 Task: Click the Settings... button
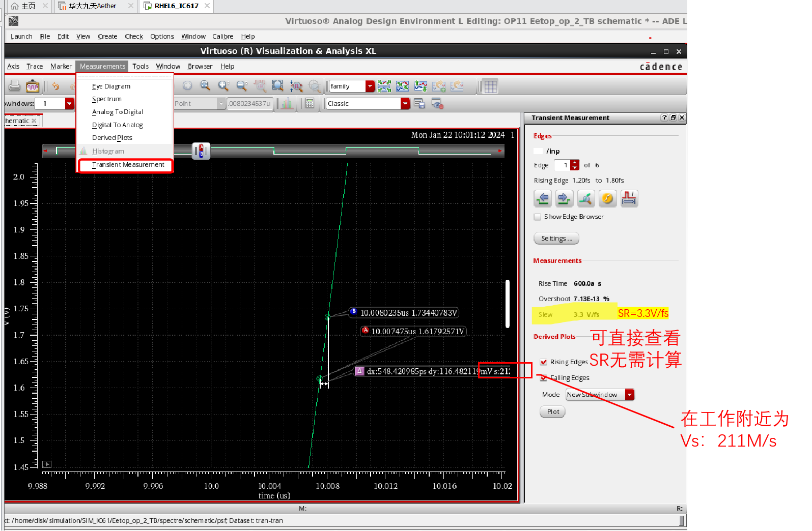point(556,239)
